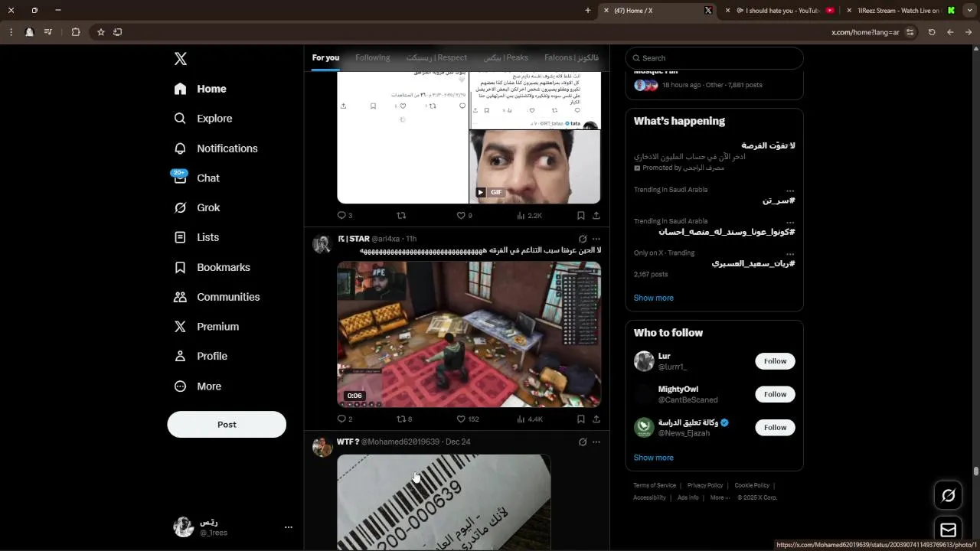
Task: Share the GIF post
Action: tap(596, 215)
